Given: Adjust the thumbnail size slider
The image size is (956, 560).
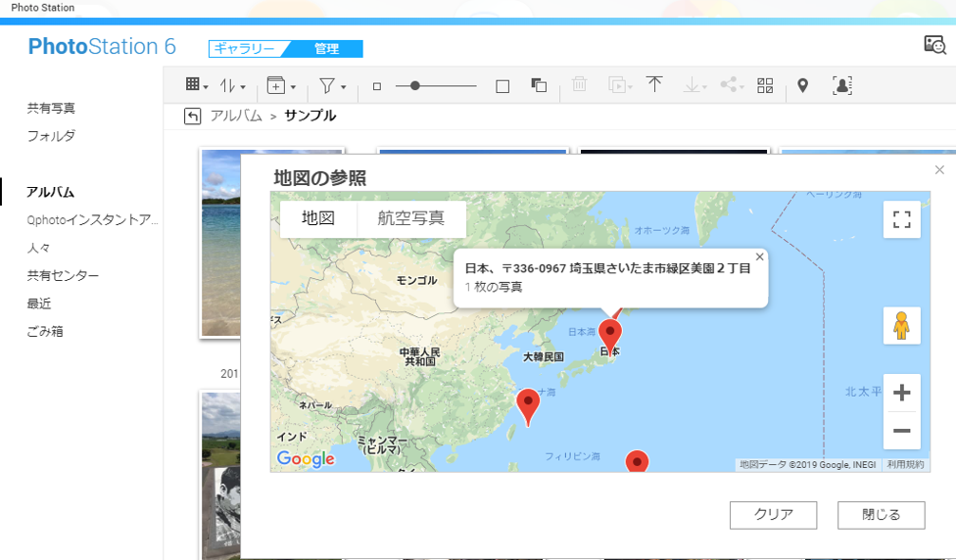Looking at the screenshot, I should tap(415, 86).
